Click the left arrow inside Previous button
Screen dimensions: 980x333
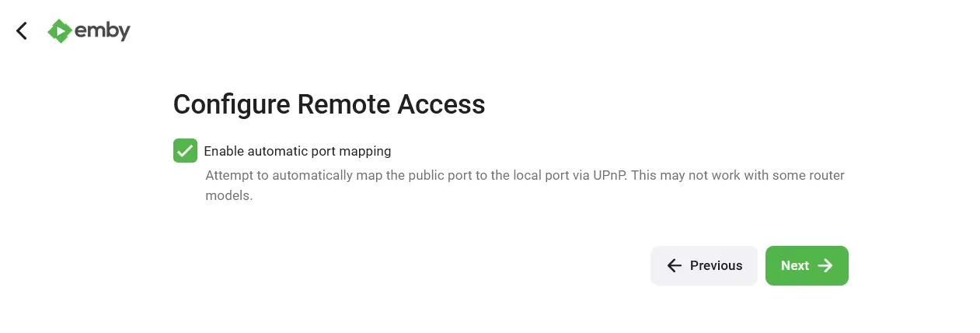tap(675, 266)
